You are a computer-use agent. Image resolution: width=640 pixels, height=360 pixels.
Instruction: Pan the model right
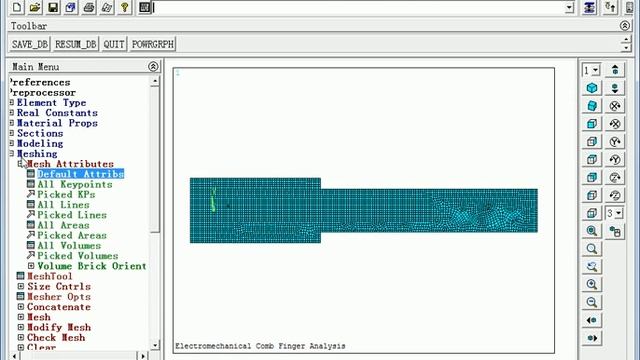click(592, 338)
